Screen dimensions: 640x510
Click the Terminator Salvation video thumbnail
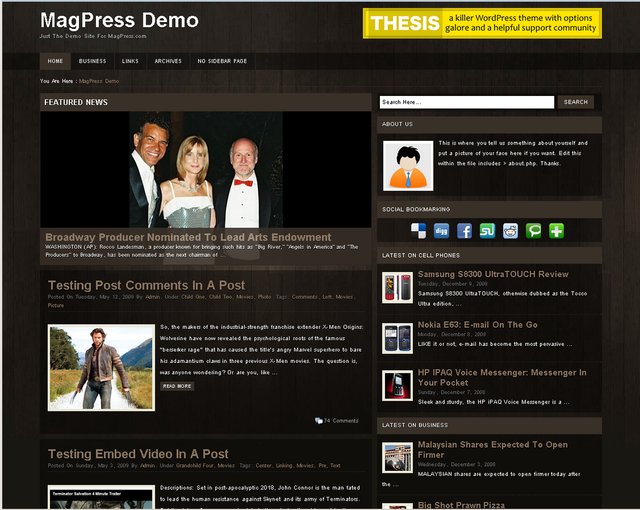[x=101, y=497]
